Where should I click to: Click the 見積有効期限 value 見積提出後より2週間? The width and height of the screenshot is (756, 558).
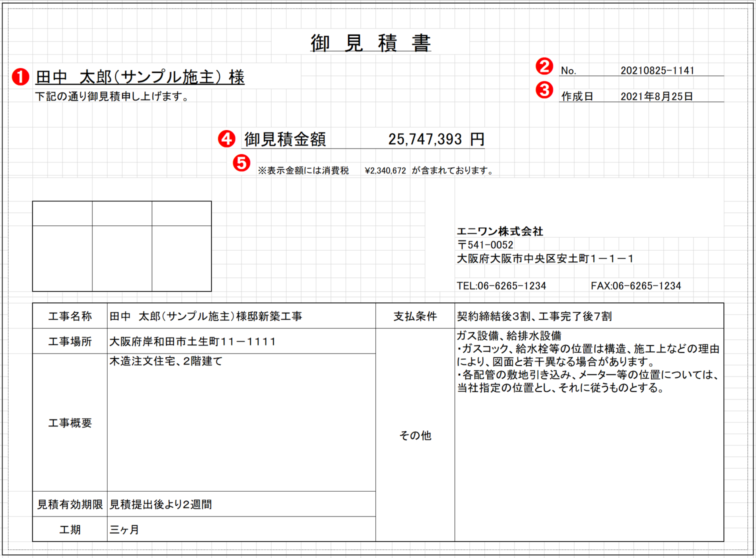coord(161,504)
